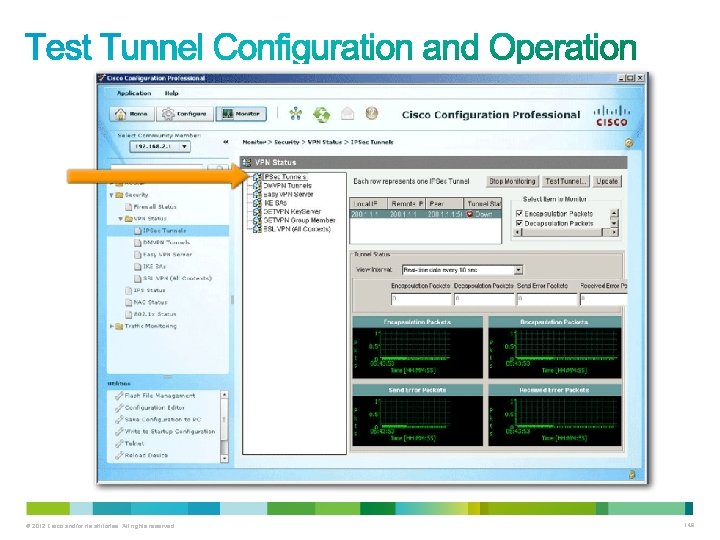720x540 pixels.
Task: Toggle Decapsulation Packets checkbox
Action: pos(519,223)
